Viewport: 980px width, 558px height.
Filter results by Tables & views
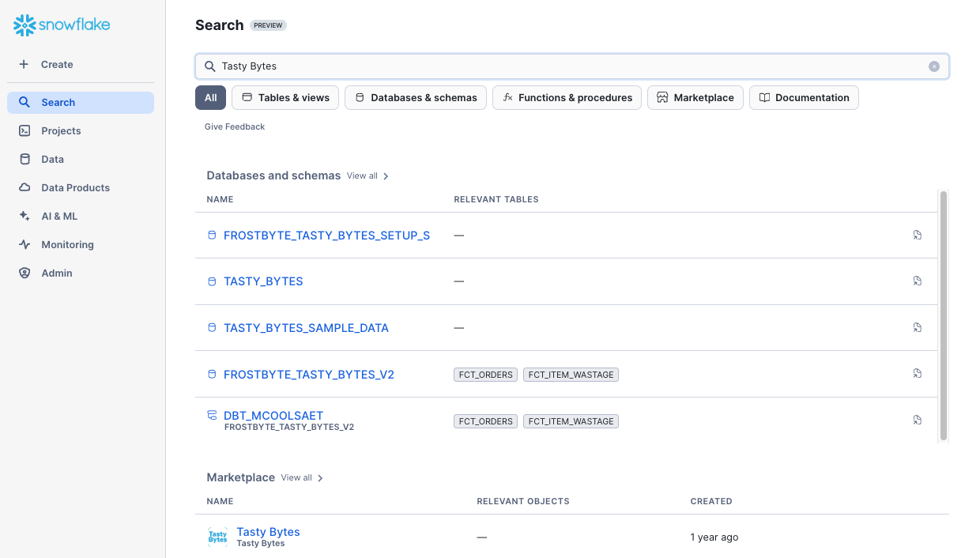(285, 98)
